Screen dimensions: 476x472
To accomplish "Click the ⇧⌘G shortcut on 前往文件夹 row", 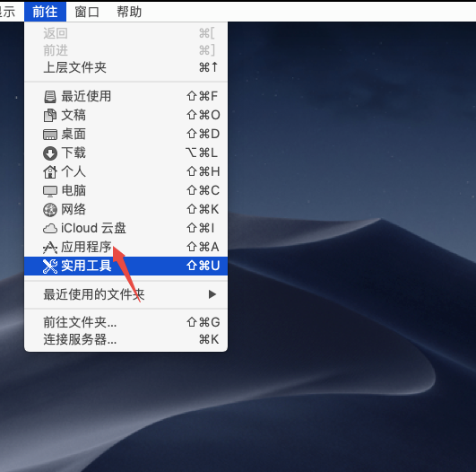I will pos(203,322).
